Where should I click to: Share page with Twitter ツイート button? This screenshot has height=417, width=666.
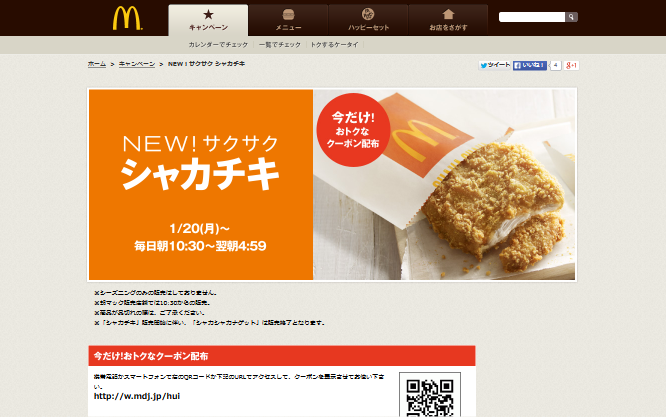pyautogui.click(x=495, y=65)
